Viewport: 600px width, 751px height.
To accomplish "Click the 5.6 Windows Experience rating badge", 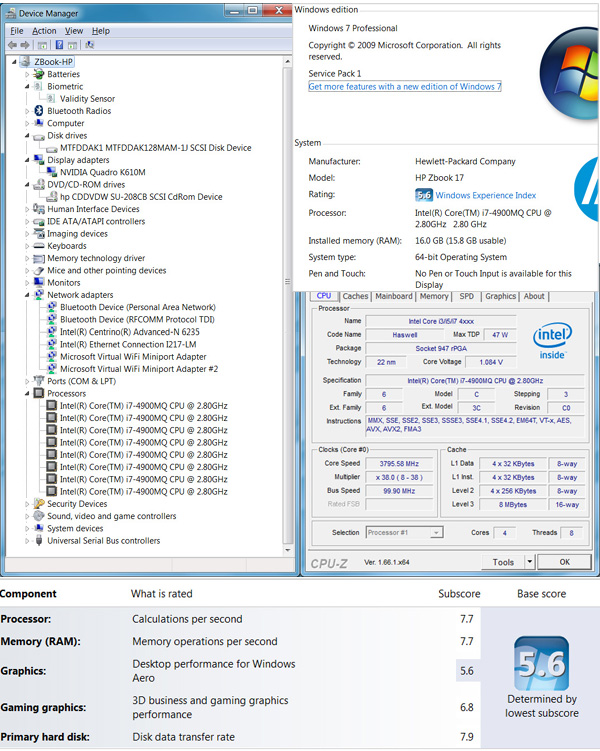I will 424,195.
